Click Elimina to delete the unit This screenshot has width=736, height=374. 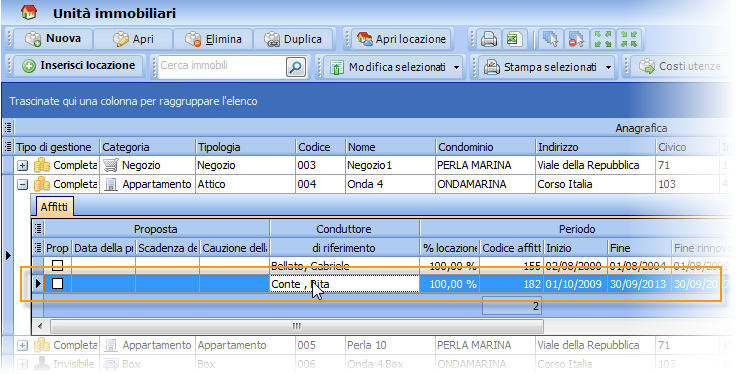pyautogui.click(x=213, y=39)
